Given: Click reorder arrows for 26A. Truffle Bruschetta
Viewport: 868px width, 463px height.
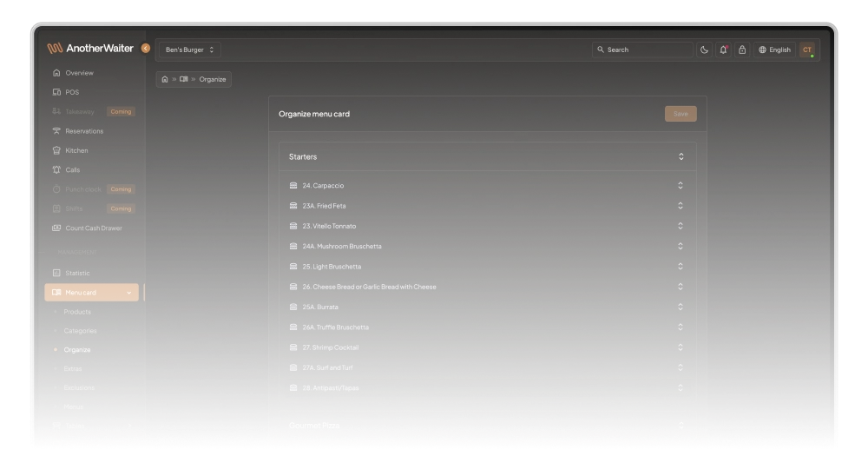Looking at the screenshot, I should [681, 327].
